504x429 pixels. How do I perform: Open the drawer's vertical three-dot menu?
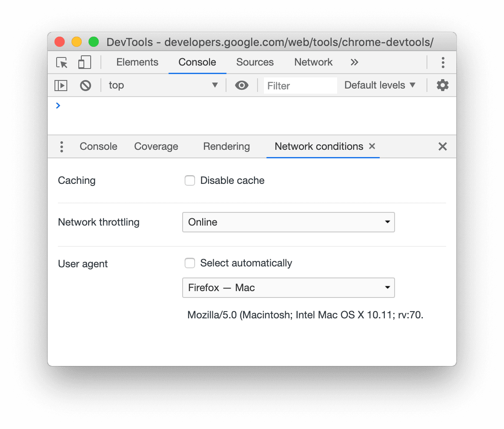click(x=61, y=146)
